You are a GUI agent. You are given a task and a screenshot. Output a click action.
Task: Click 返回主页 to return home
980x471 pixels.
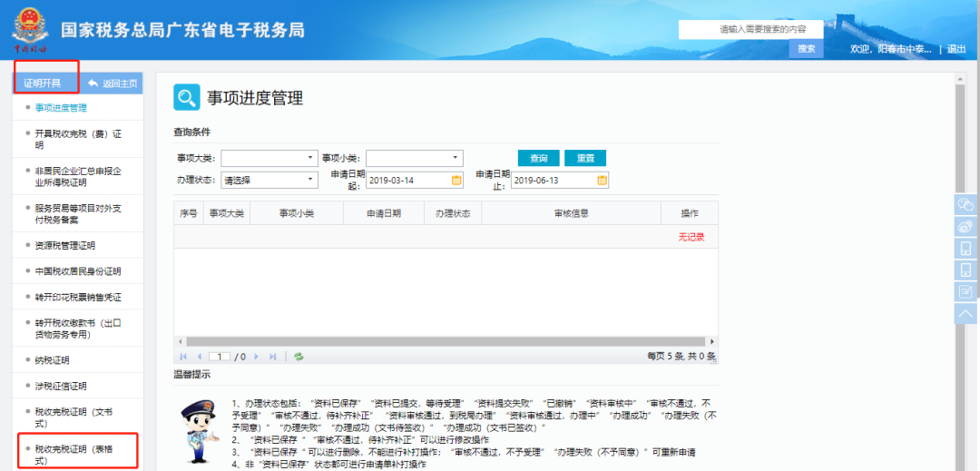pyautogui.click(x=113, y=83)
